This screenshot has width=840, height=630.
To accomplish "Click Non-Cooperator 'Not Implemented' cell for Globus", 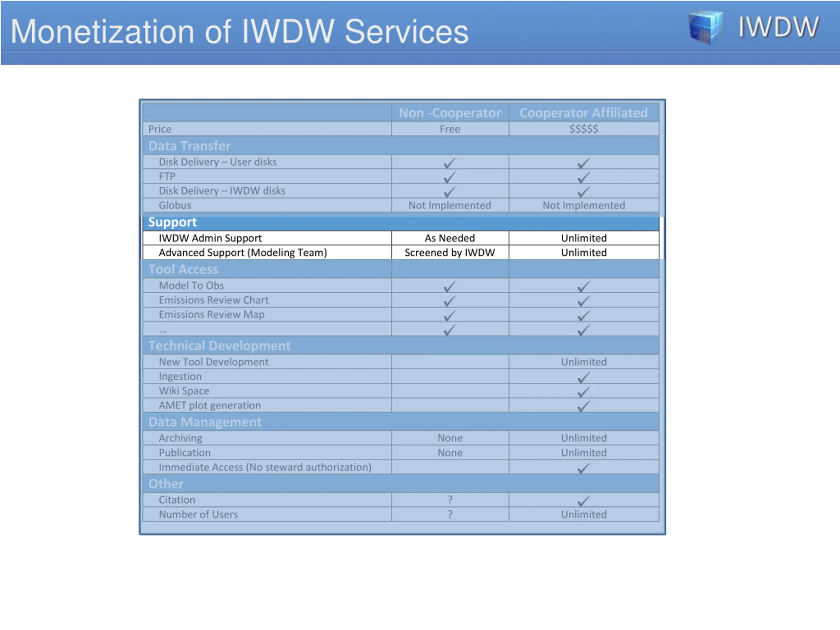I will [x=450, y=205].
